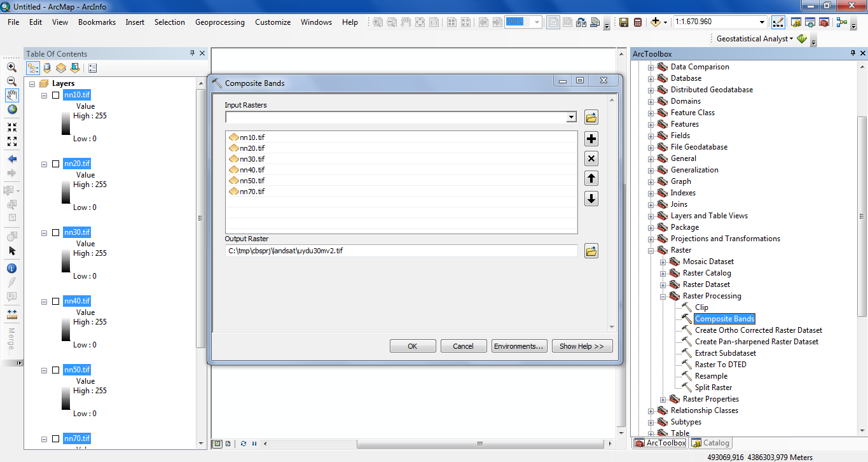Browse for Output Raster folder icon
Viewport: 868px width, 462px height.
tap(591, 251)
